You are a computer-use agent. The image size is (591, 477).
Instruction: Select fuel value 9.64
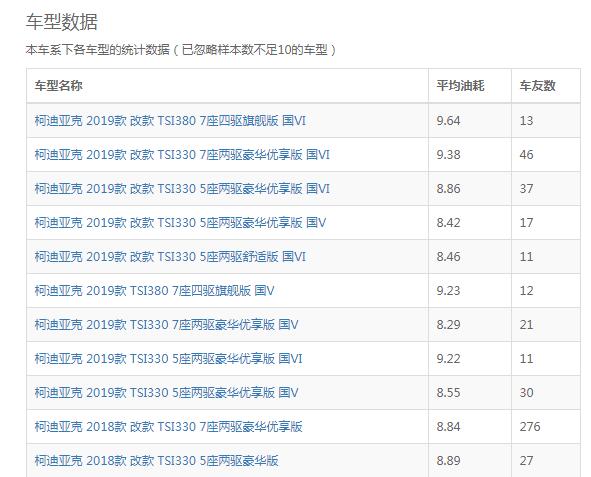click(x=448, y=121)
